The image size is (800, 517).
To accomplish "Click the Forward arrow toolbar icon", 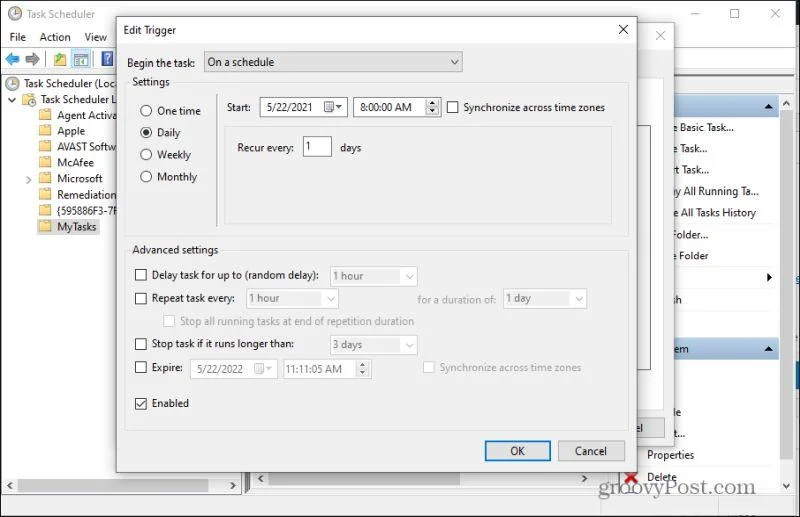I will point(32,60).
